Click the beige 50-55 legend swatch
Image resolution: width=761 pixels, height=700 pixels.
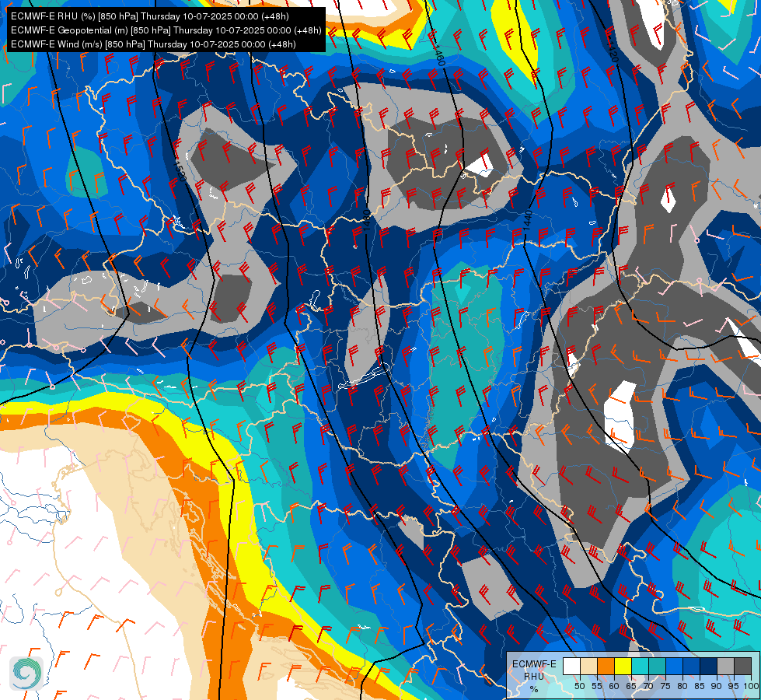[x=588, y=666]
